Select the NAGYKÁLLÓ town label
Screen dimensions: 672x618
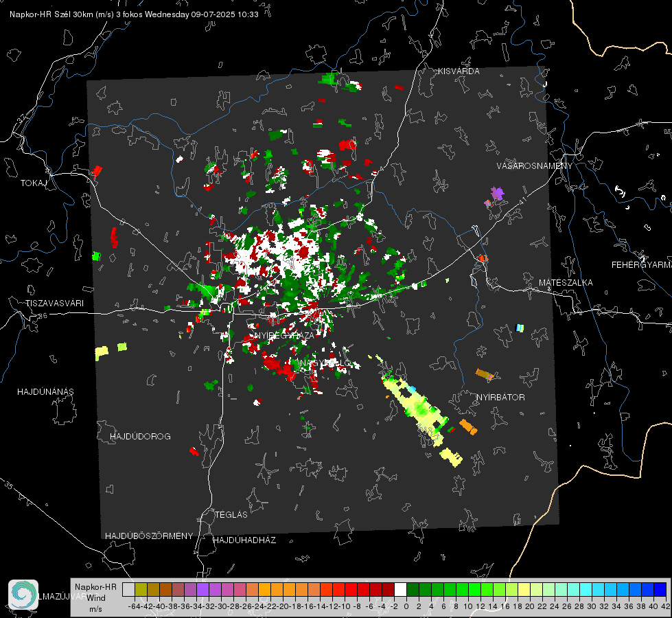point(325,364)
